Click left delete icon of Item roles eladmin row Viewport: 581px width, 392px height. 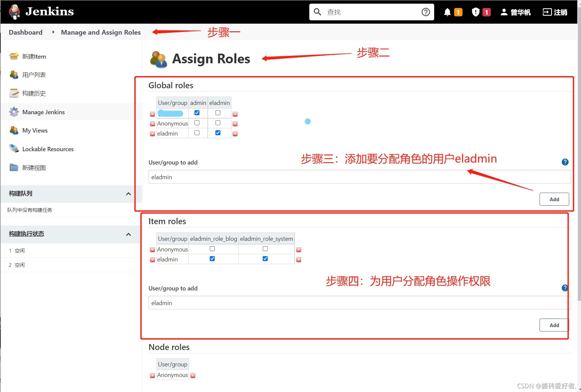click(x=152, y=260)
